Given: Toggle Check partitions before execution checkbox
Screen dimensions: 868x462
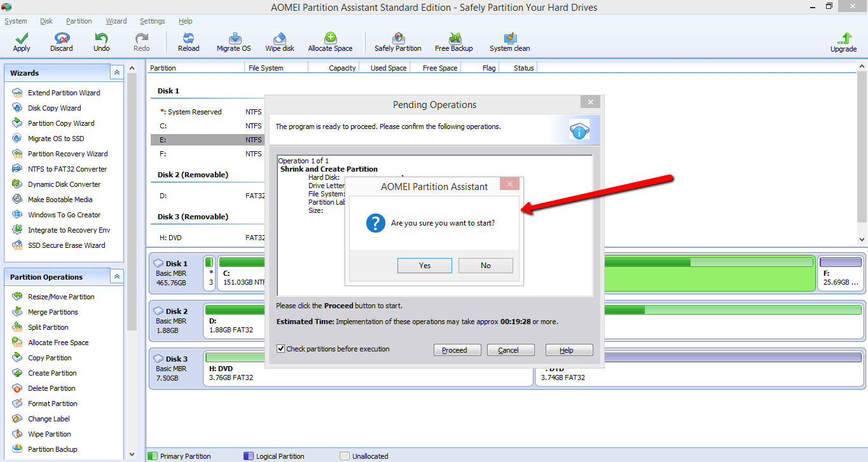Looking at the screenshot, I should pyautogui.click(x=281, y=349).
